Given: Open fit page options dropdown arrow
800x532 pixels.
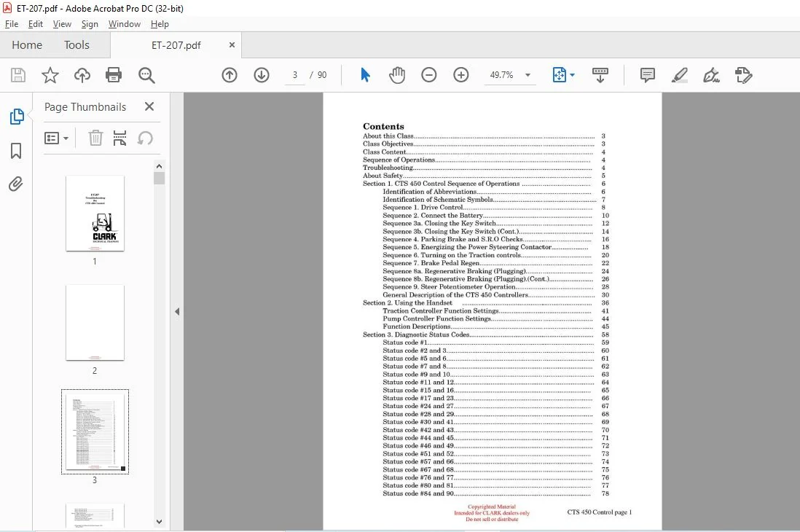Looking at the screenshot, I should tap(573, 75).
